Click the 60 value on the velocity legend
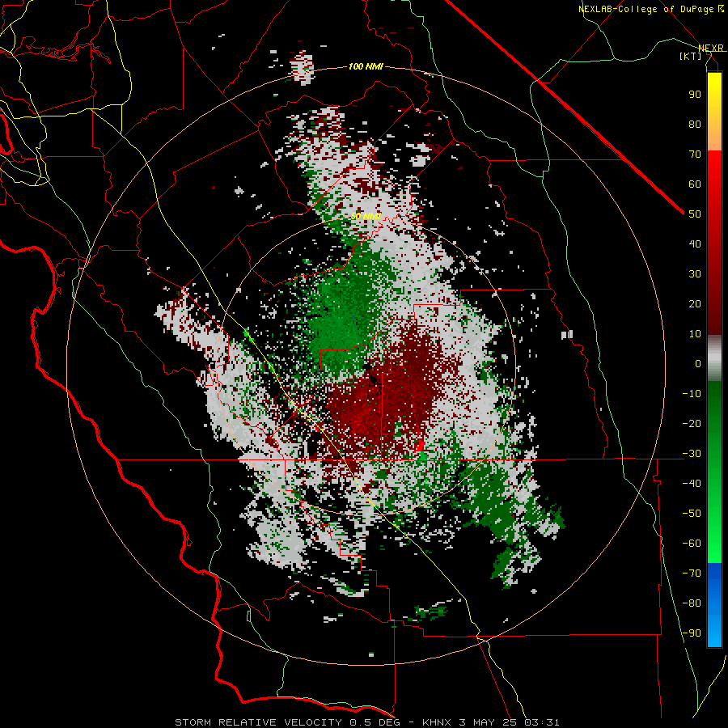This screenshot has height=728, width=728. [x=695, y=184]
